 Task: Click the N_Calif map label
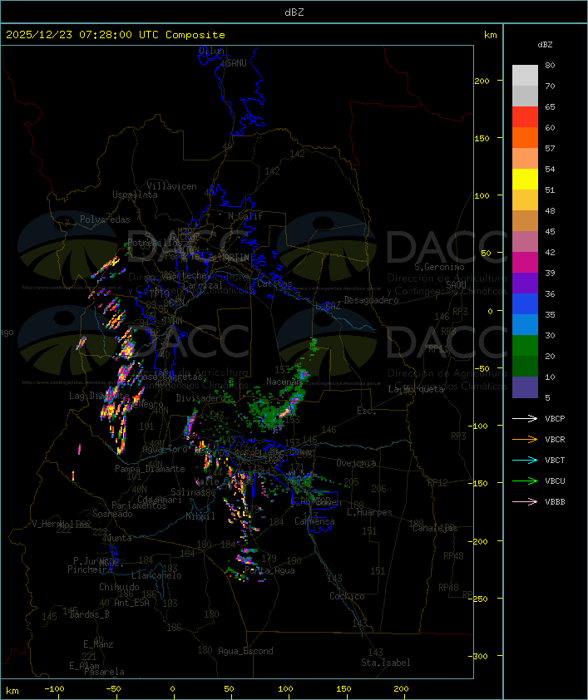click(245, 216)
